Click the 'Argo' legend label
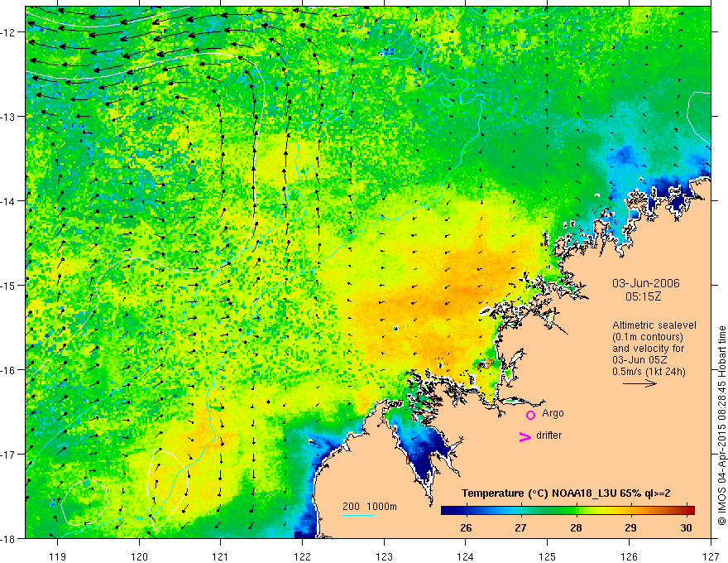 tap(553, 413)
